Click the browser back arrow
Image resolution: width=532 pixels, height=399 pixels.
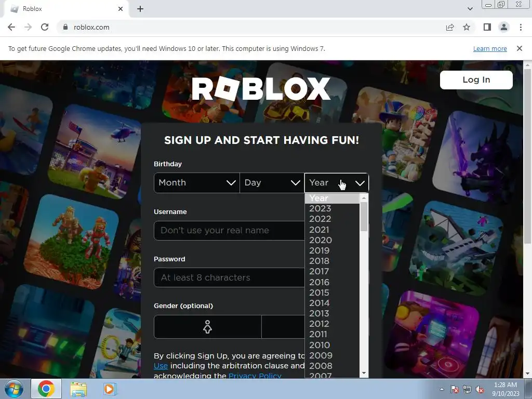[x=11, y=27]
